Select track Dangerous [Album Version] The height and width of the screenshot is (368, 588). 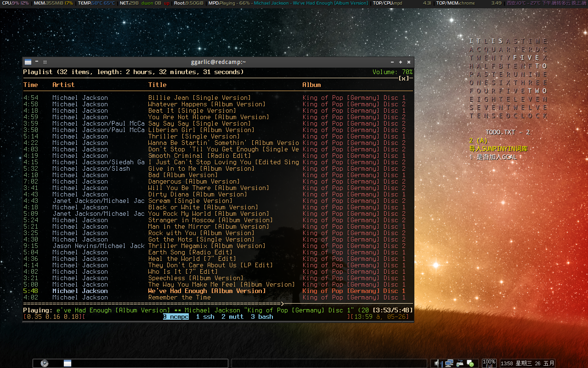point(194,181)
